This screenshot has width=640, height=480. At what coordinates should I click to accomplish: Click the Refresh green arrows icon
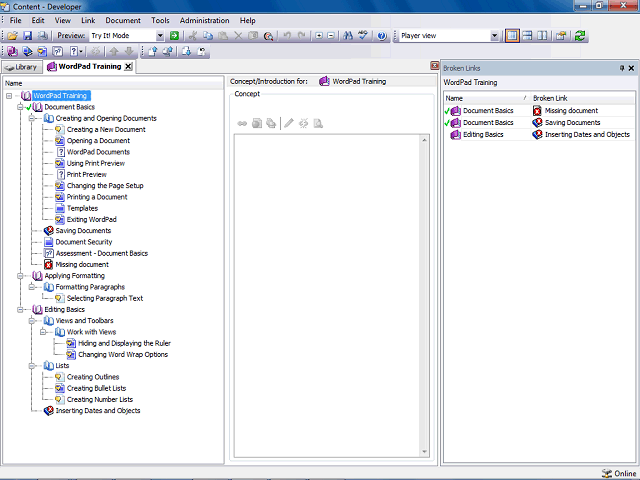(x=580, y=36)
